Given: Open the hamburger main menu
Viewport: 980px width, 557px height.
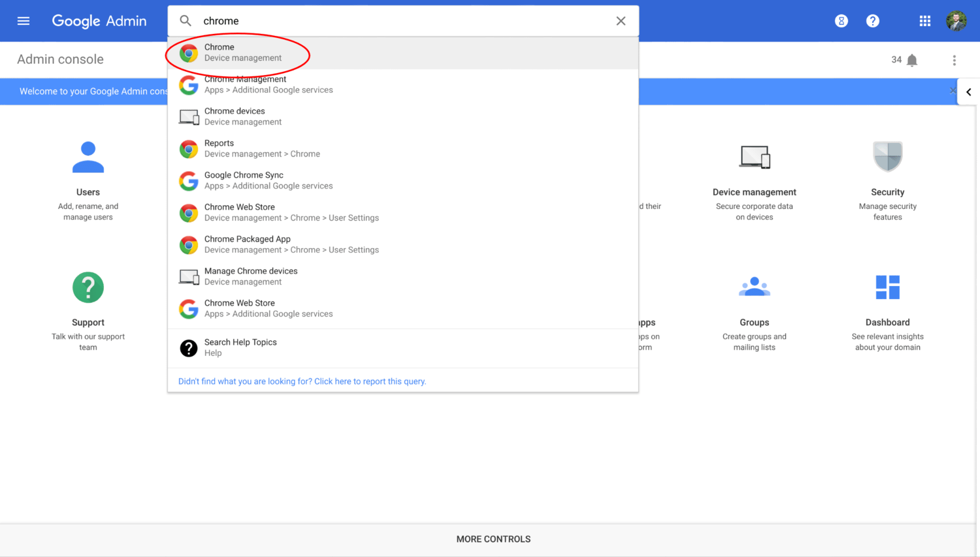Looking at the screenshot, I should pos(24,21).
